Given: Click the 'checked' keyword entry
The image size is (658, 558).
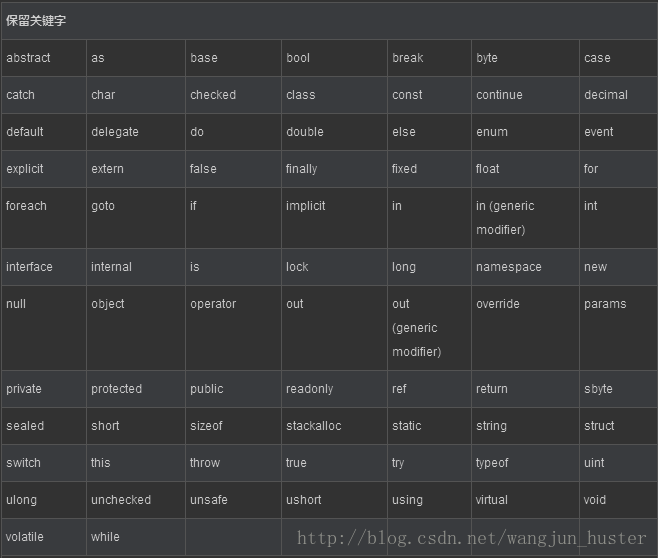Looking at the screenshot, I should pyautogui.click(x=233, y=95).
